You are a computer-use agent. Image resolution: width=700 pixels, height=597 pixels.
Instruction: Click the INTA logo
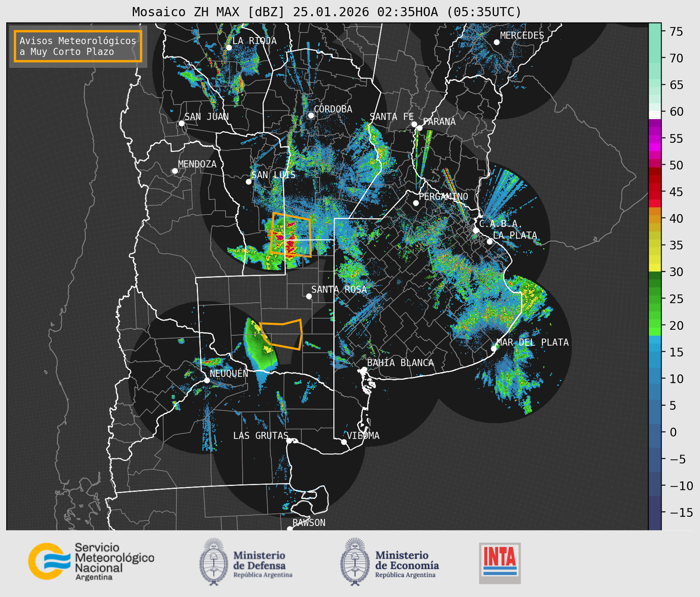point(500,563)
